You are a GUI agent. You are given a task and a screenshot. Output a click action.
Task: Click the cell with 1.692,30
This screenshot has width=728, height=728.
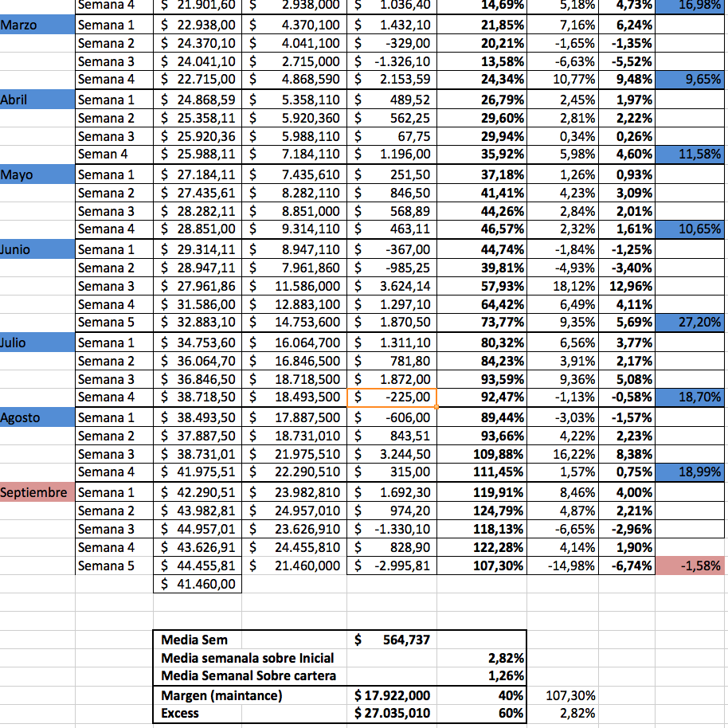coord(392,492)
